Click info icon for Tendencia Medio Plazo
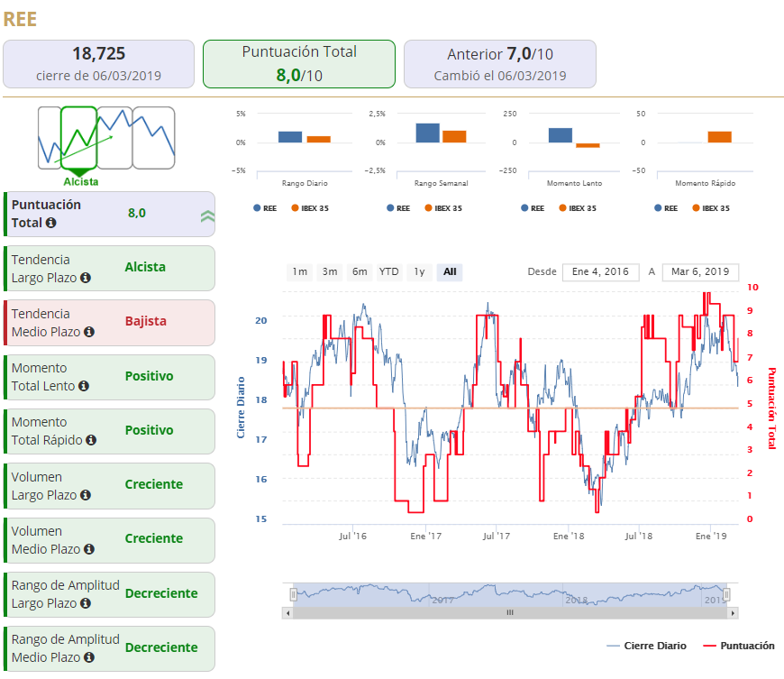 pyautogui.click(x=89, y=332)
